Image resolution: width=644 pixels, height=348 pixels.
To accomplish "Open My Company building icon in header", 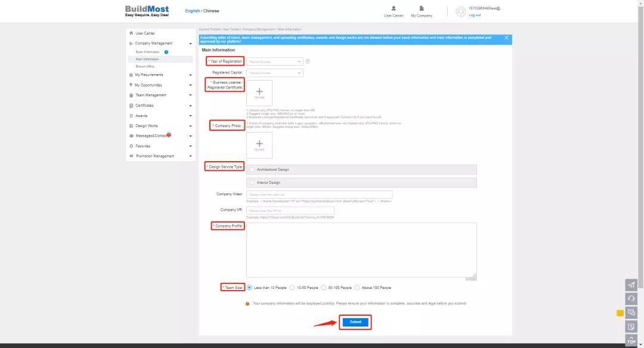I will [422, 8].
